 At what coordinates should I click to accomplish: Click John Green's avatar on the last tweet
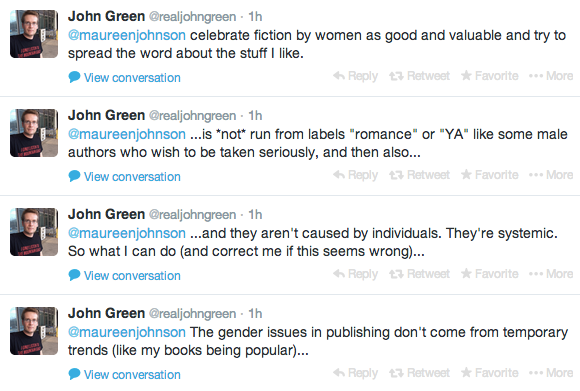click(34, 331)
